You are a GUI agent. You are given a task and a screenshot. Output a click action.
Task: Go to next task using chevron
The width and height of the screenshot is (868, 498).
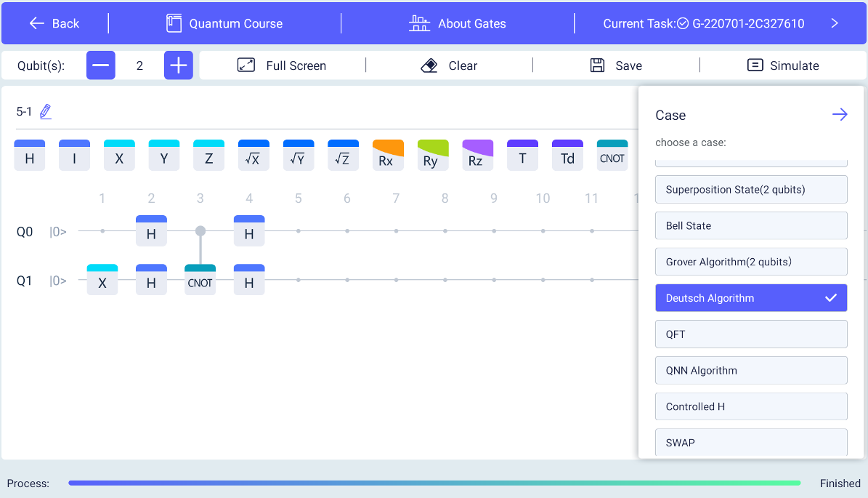(x=835, y=23)
